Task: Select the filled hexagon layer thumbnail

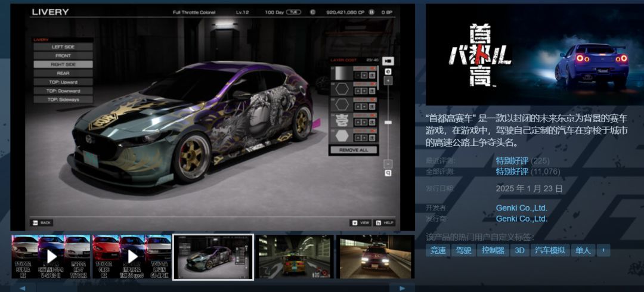Action: click(x=342, y=136)
